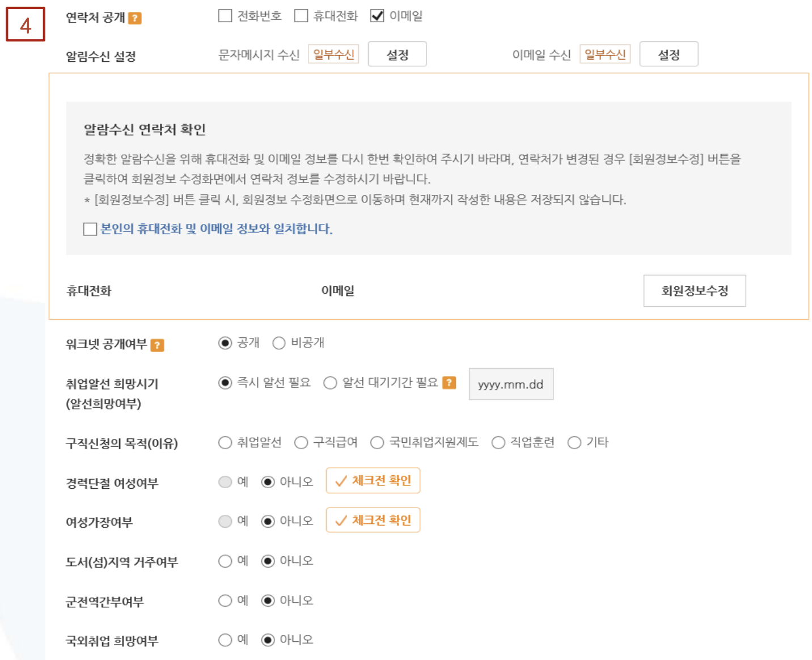This screenshot has width=812, height=660.
Task: Open the 연락처 공개 help tooltip
Action: [134, 16]
